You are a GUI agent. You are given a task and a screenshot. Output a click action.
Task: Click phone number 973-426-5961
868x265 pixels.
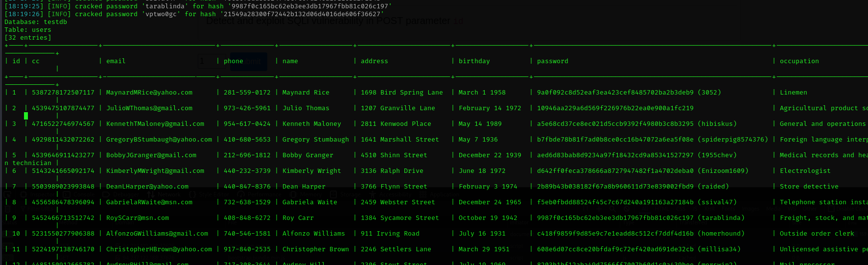pos(247,108)
